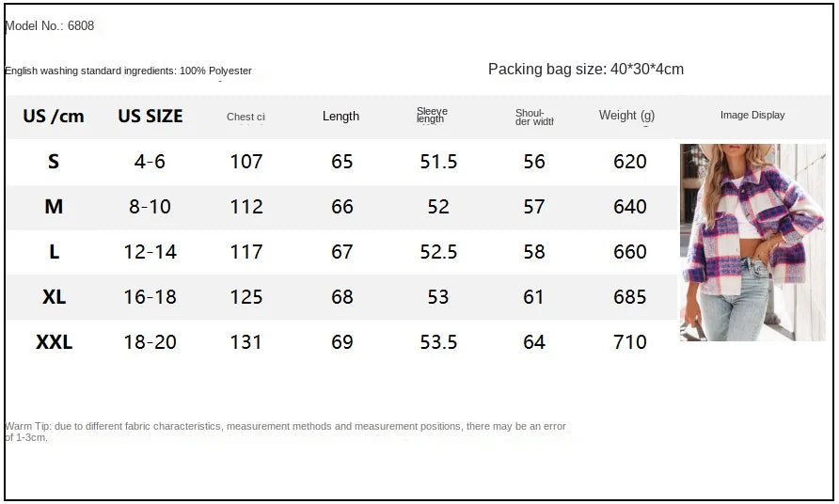Select the XXL size row label
This screenshot has width=839, height=504.
pyautogui.click(x=54, y=342)
